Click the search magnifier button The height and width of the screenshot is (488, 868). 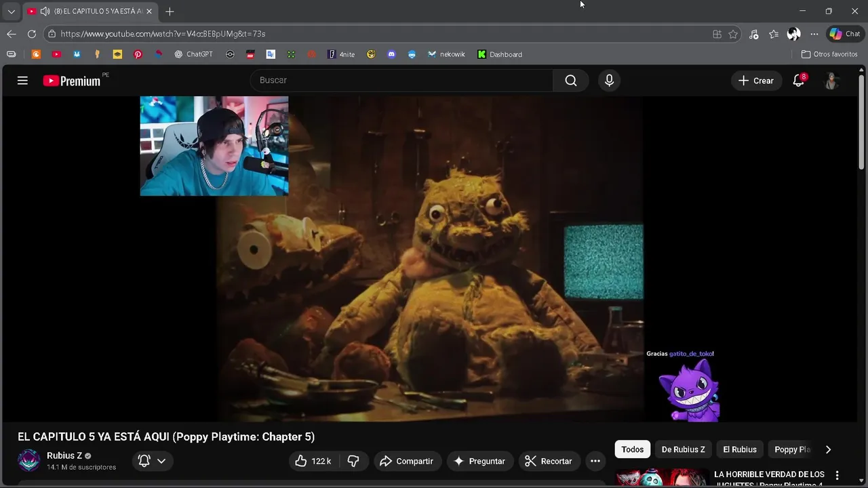pyautogui.click(x=571, y=81)
